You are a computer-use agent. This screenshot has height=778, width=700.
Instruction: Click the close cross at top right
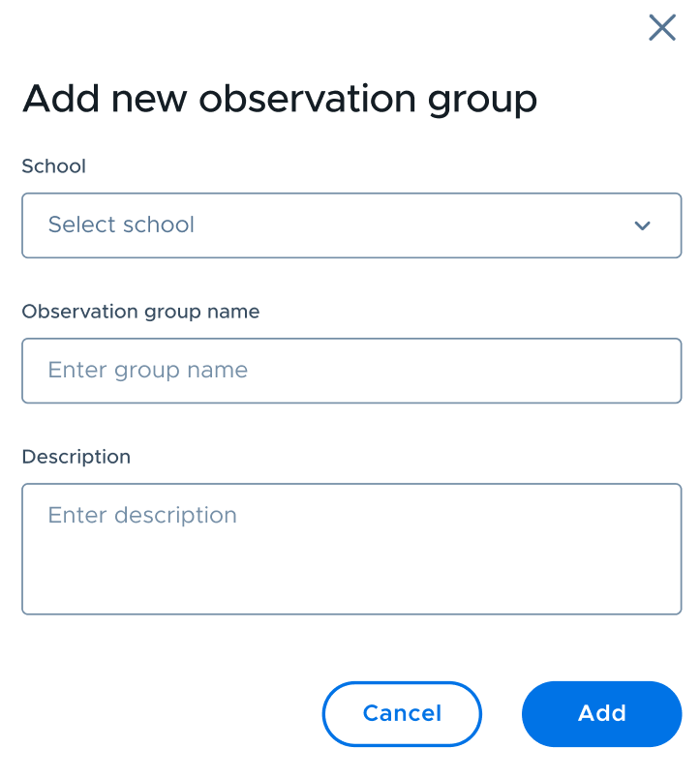click(x=662, y=28)
